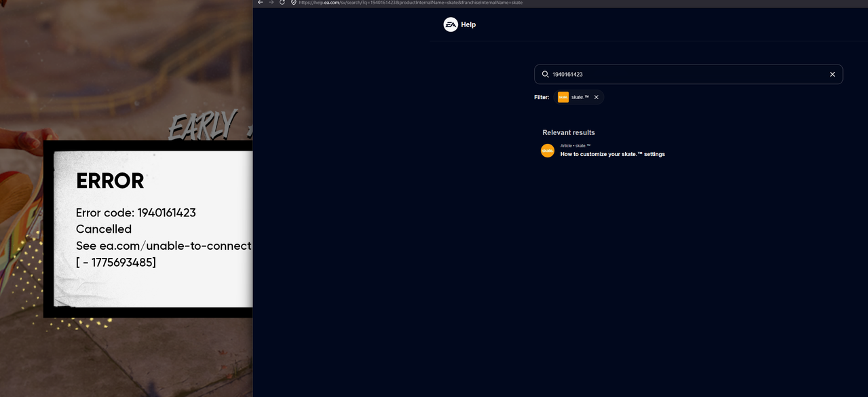Click the Help header link
This screenshot has height=397, width=868.
(468, 24)
